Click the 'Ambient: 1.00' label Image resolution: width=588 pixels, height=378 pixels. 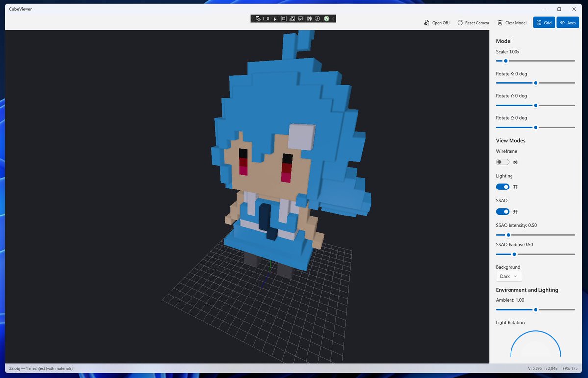pyautogui.click(x=510, y=300)
